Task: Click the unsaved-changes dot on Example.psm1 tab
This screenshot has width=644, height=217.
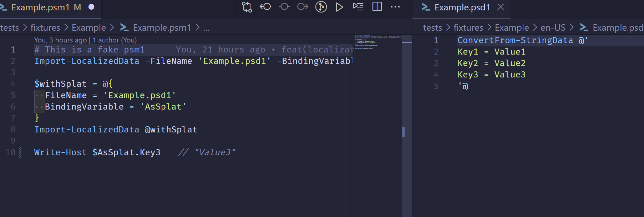Action: pos(91,7)
